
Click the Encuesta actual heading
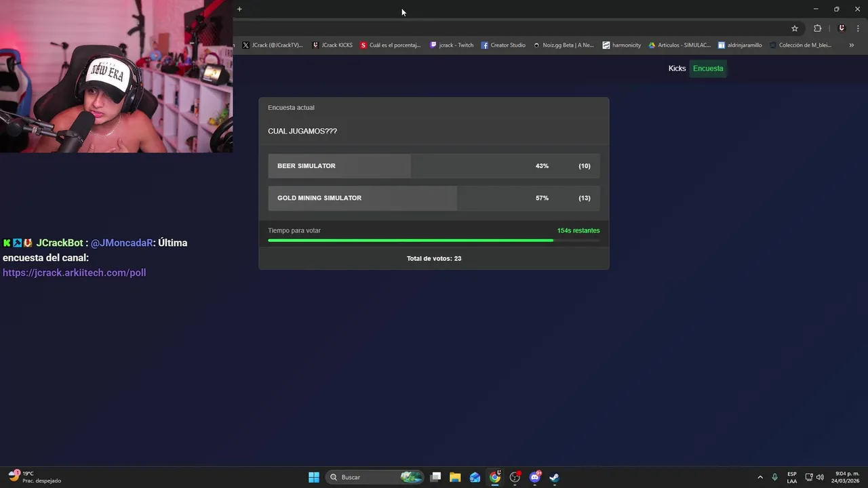pos(291,108)
